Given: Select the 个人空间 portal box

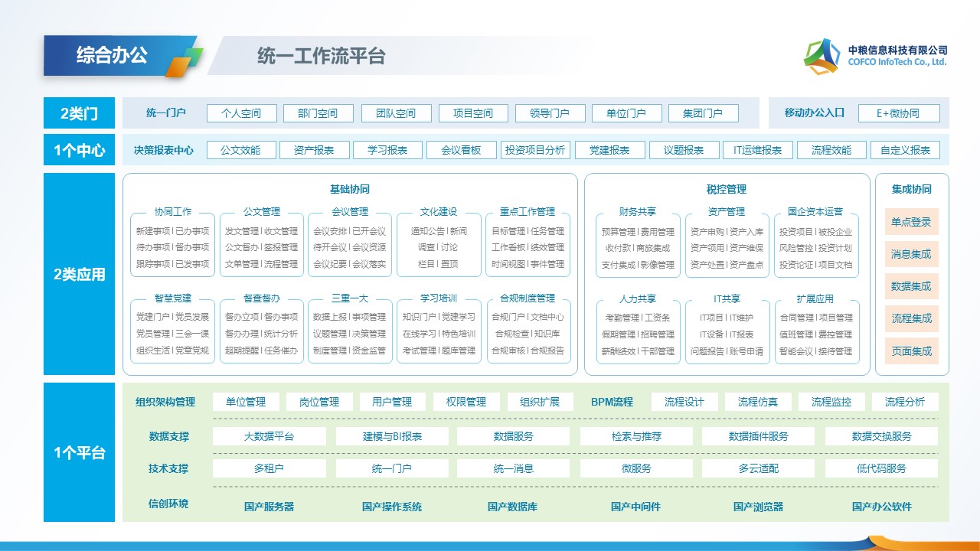Looking at the screenshot, I should [x=241, y=113].
